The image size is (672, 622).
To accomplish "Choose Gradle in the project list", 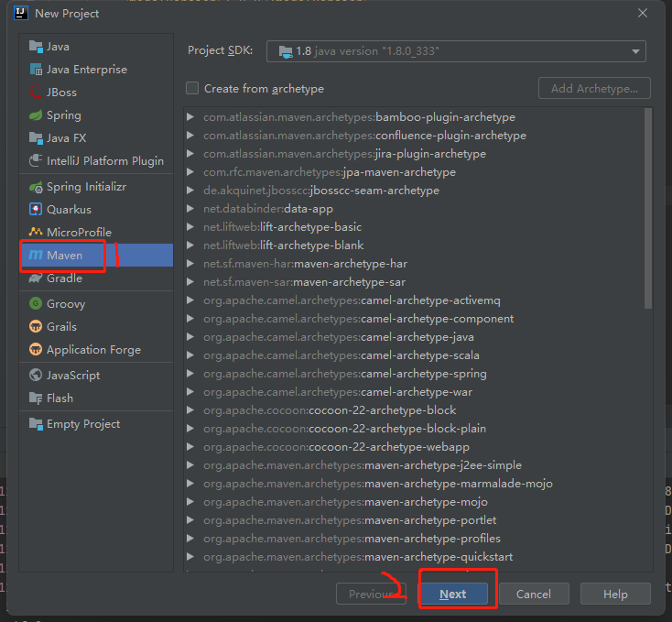I will pyautogui.click(x=96, y=278).
